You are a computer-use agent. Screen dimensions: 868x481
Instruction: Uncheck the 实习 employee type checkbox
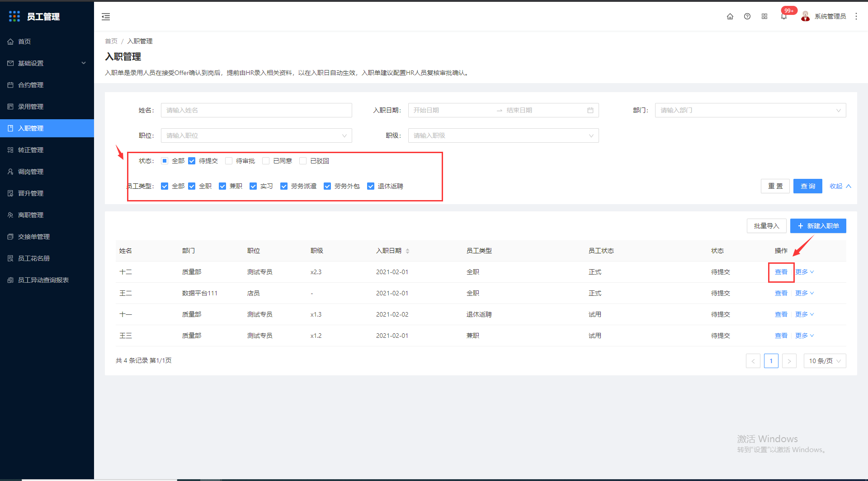pos(253,186)
